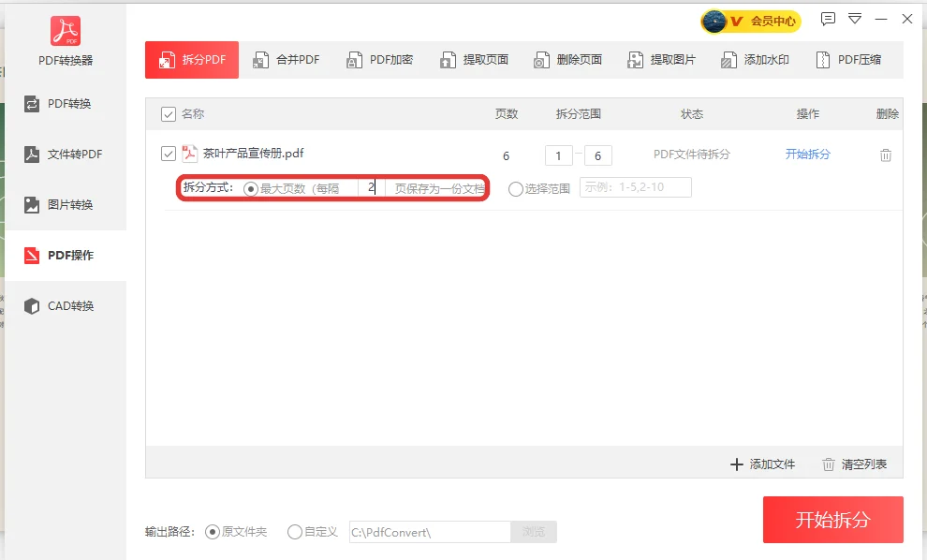Open the feedback message icon

[x=829, y=19]
